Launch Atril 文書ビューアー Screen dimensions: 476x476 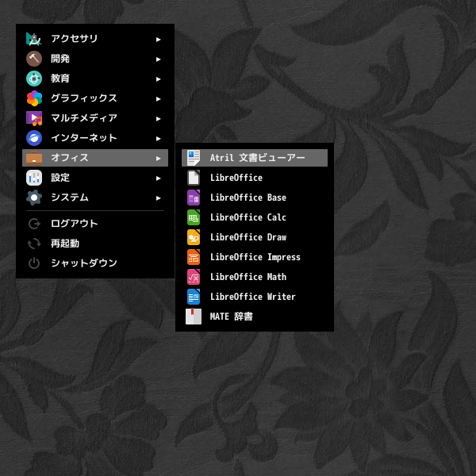[255, 158]
